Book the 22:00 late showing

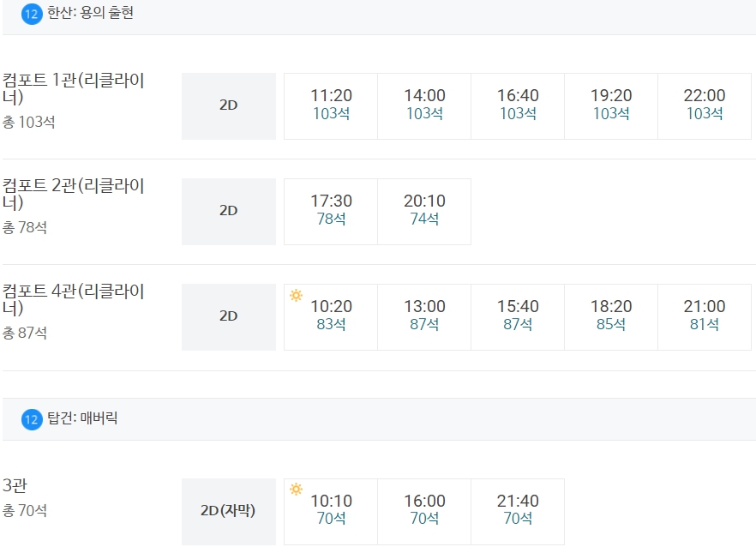click(705, 106)
